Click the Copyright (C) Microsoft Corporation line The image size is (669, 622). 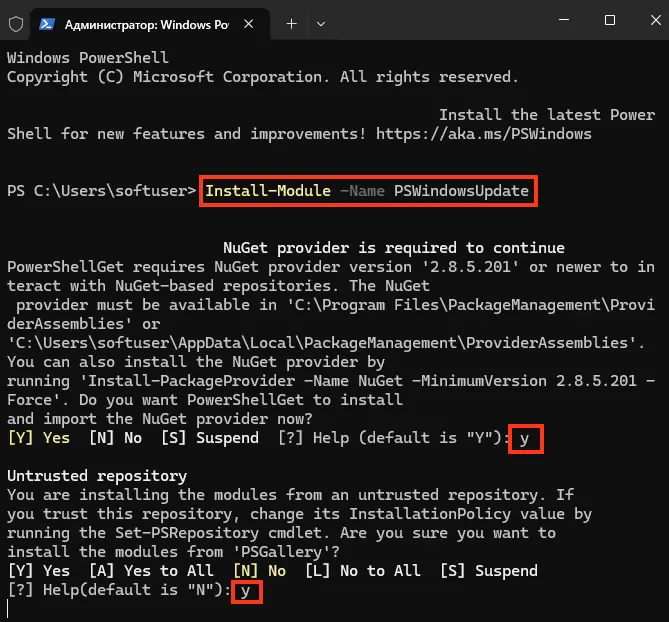(x=263, y=77)
